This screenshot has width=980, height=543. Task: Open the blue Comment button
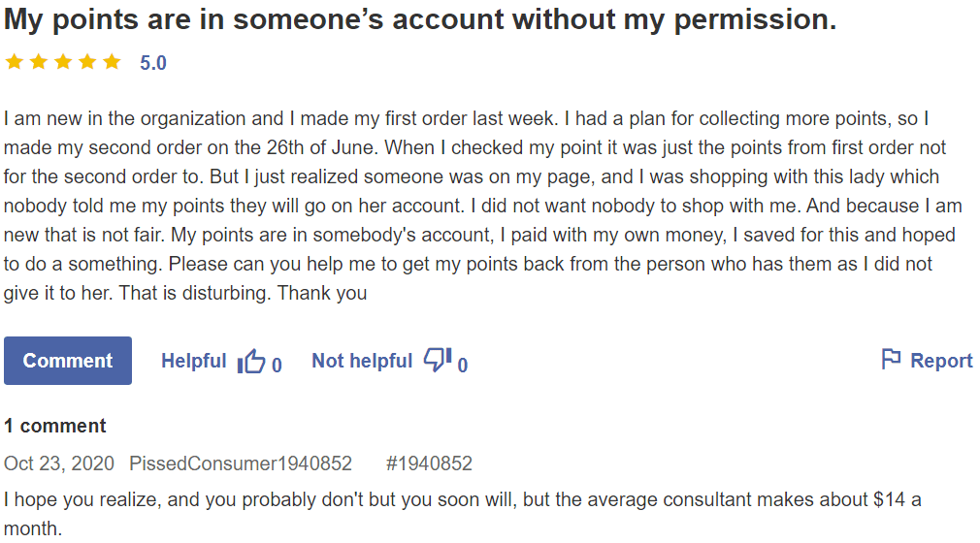[68, 361]
